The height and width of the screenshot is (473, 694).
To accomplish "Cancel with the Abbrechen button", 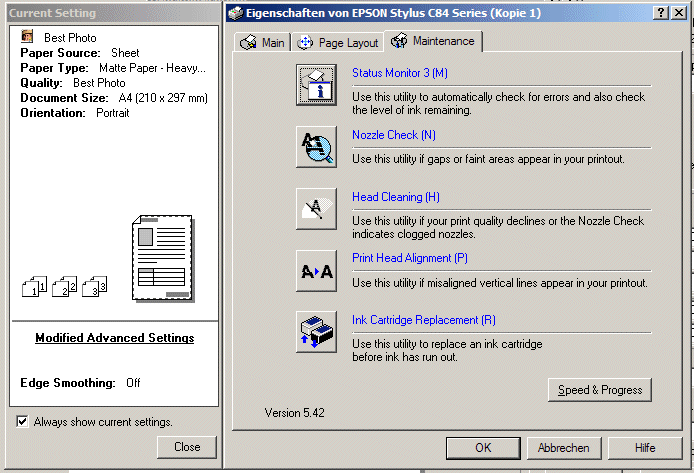I will tap(564, 448).
